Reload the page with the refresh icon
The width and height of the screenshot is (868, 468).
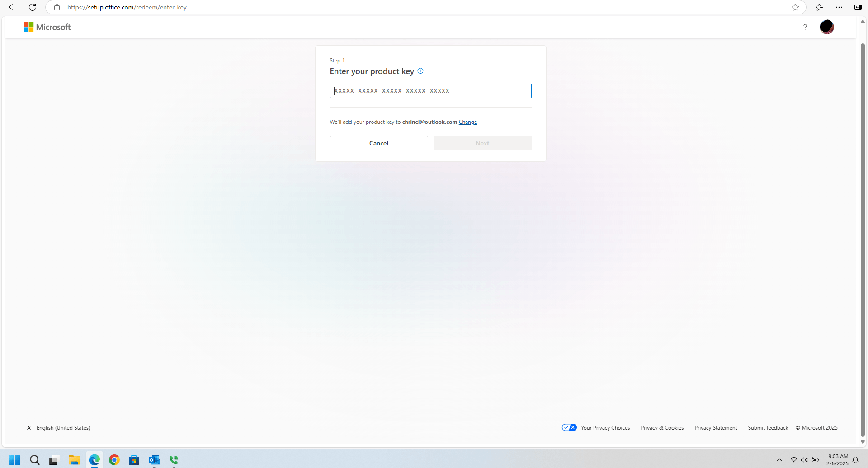click(x=33, y=7)
